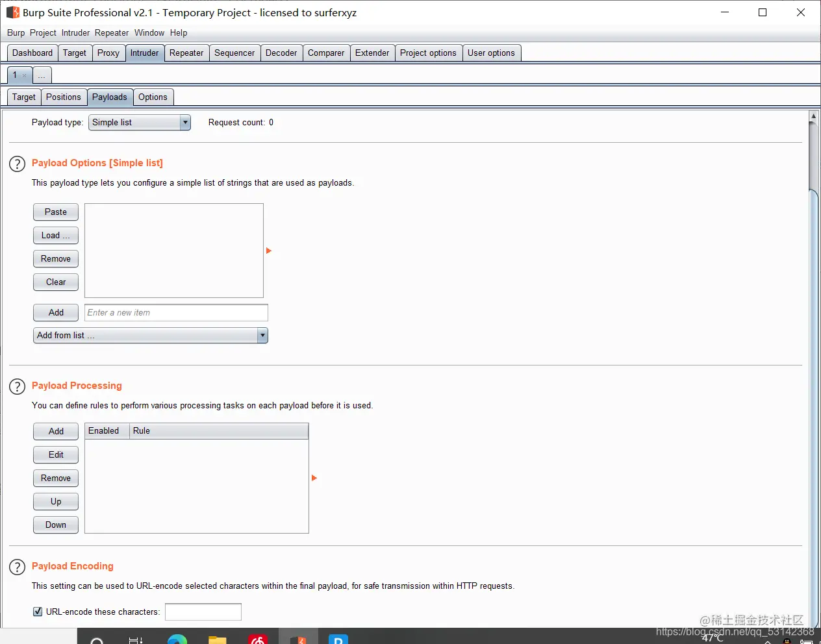Focus the URL-encode characters text field
This screenshot has width=821, height=644.
point(203,612)
